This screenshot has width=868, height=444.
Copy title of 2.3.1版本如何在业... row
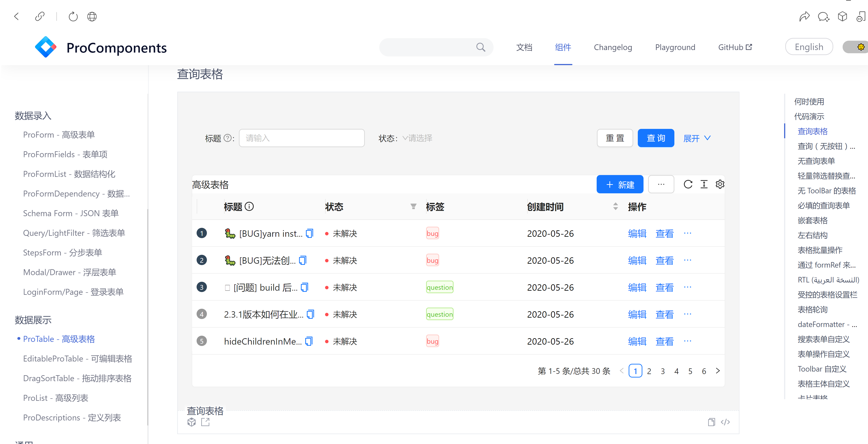(x=310, y=314)
